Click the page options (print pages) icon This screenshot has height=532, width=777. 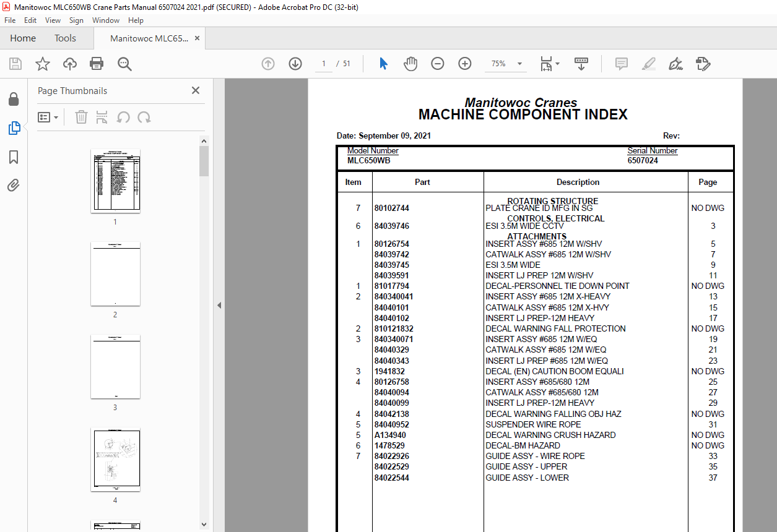102,117
